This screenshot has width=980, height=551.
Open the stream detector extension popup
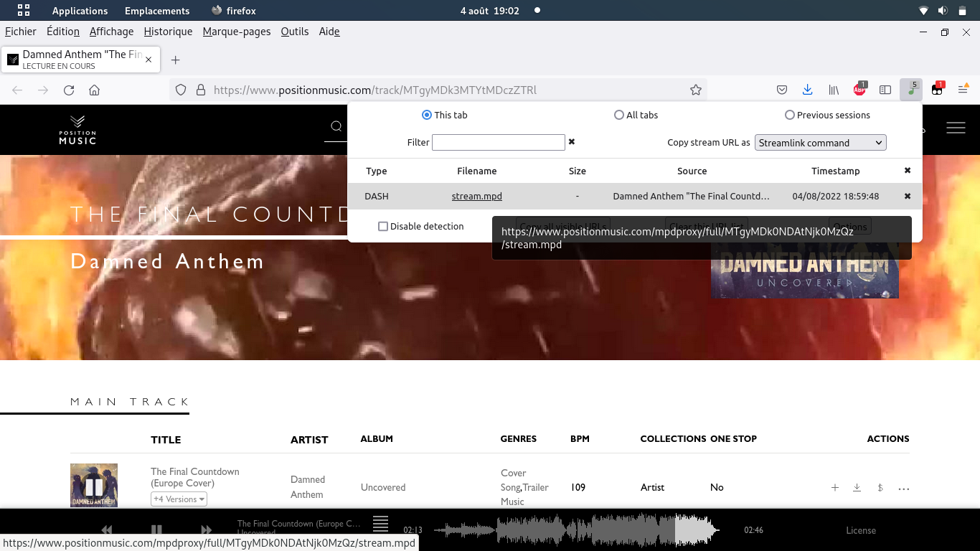[911, 90]
